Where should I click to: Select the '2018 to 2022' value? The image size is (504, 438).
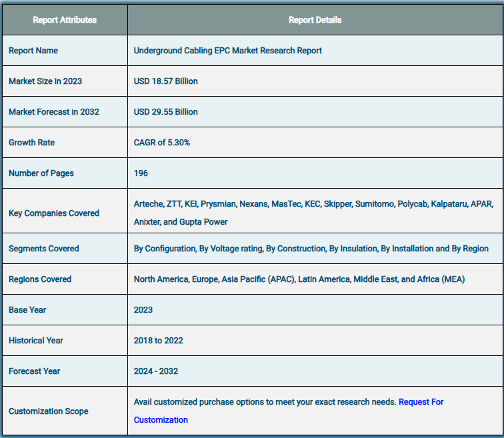point(159,341)
